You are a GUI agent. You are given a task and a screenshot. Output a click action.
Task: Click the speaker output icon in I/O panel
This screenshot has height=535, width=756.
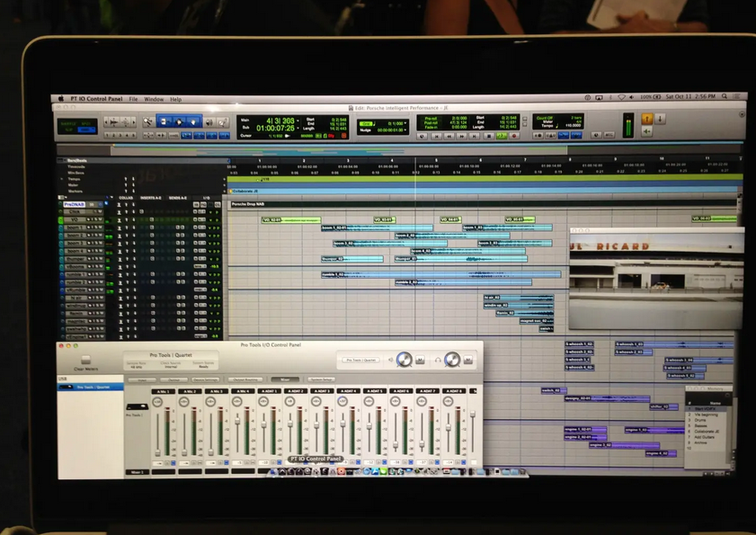coord(391,360)
